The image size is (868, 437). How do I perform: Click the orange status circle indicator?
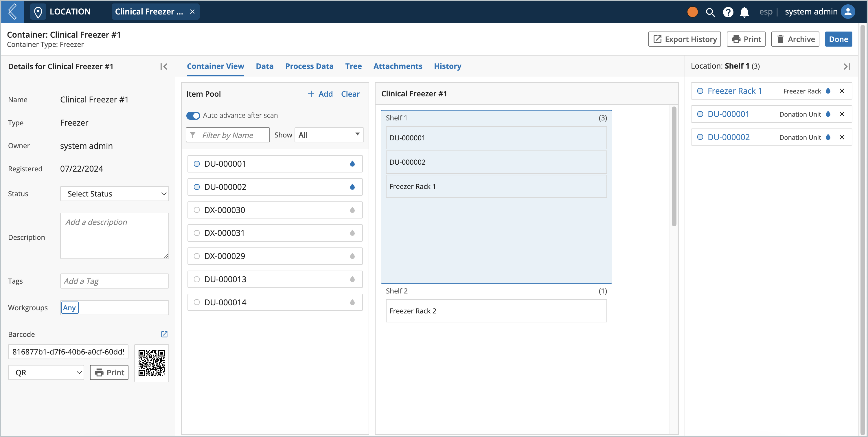[x=692, y=12]
